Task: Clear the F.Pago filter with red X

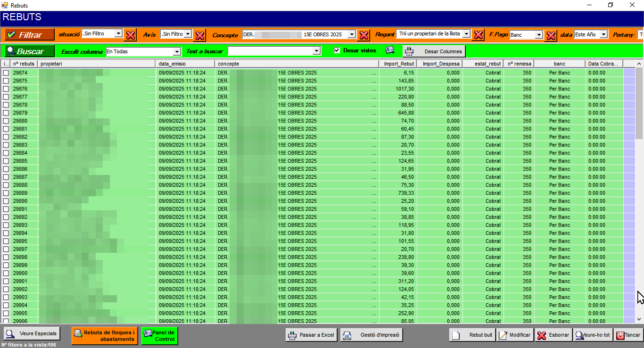Action: pos(551,35)
